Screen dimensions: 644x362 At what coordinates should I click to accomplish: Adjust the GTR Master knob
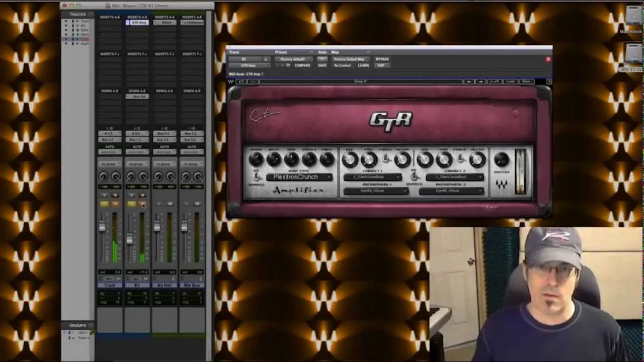(x=501, y=160)
